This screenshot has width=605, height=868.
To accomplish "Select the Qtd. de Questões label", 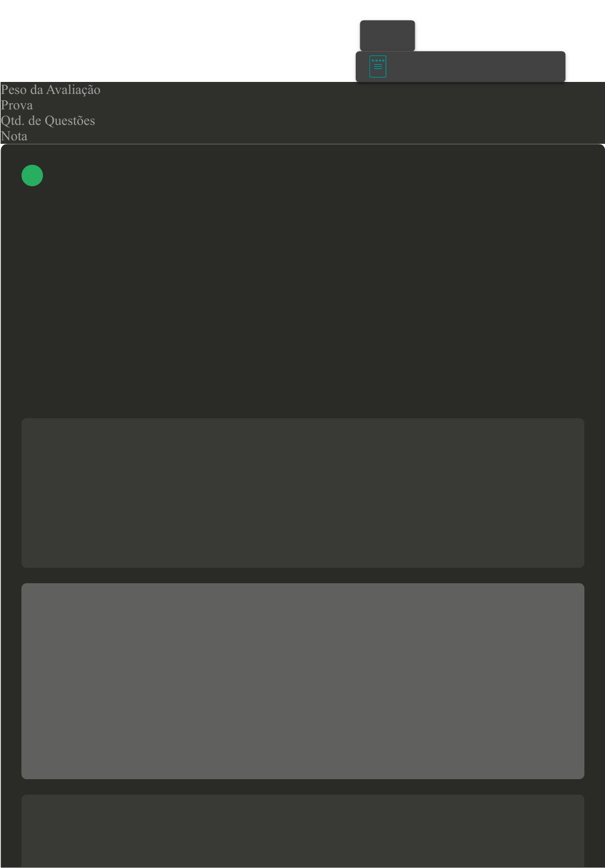I will click(x=48, y=120).
